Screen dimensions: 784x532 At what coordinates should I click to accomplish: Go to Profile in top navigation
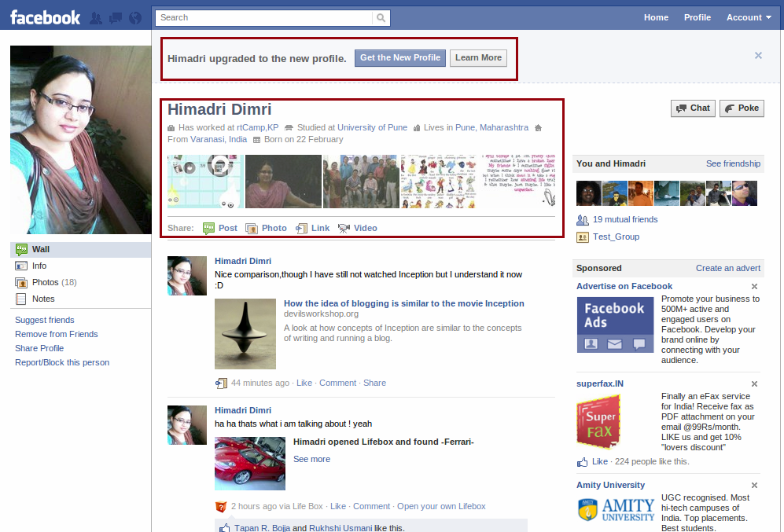[697, 17]
